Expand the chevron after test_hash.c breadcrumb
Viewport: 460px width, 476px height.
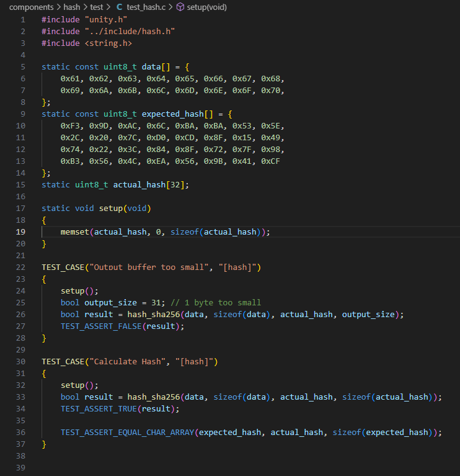[170, 7]
